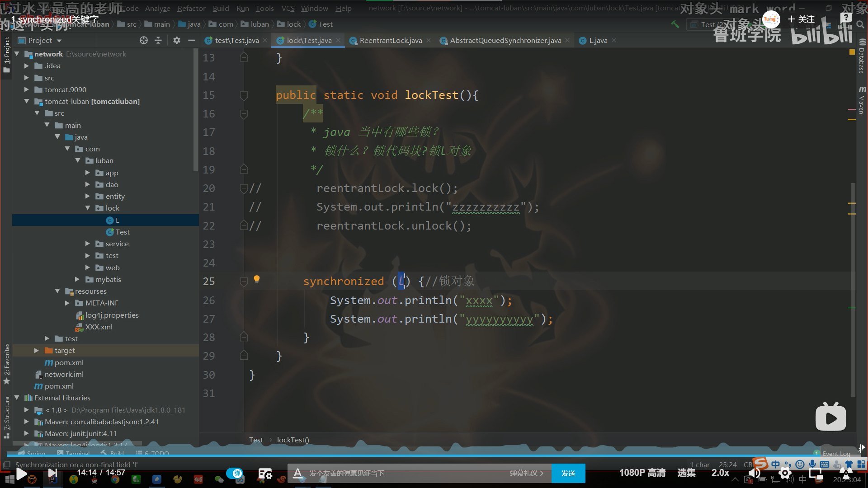Screen dimensions: 868x488
Task: Open the Refactor menu
Action: (x=191, y=9)
